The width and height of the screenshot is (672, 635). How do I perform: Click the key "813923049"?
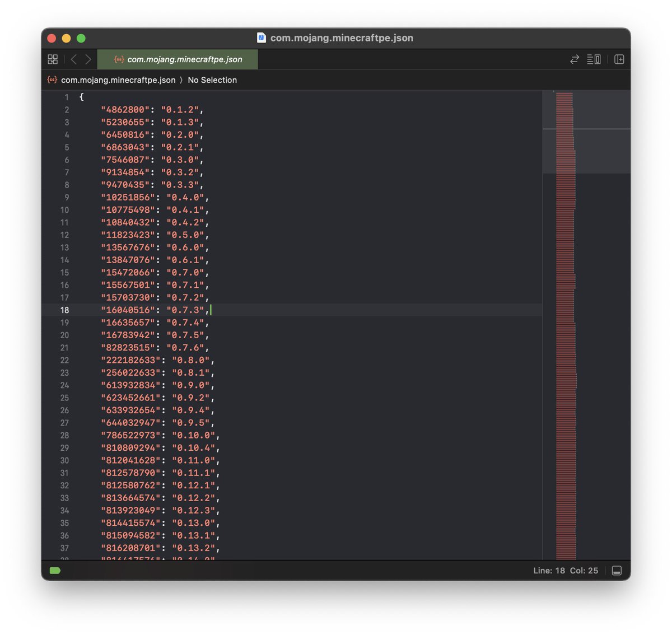tap(131, 511)
